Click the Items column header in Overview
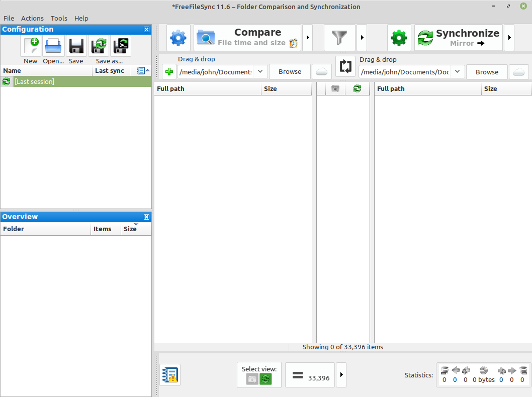This screenshot has width=532, height=397. click(x=106, y=229)
